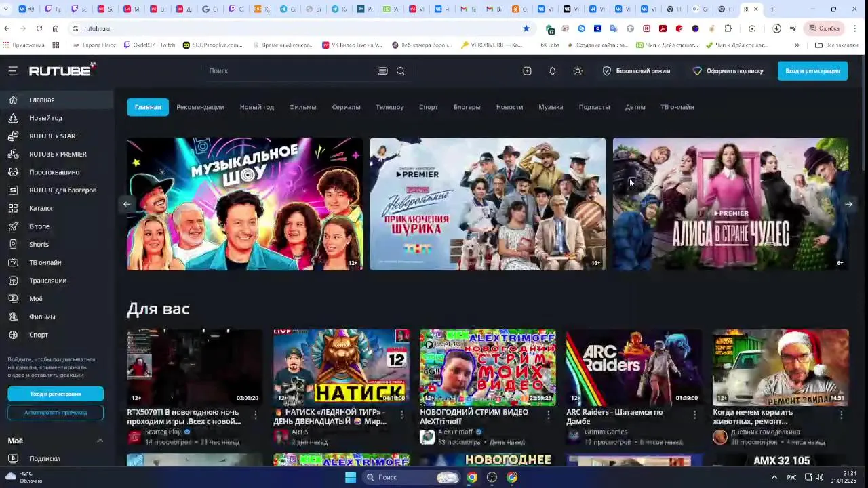Screen dimensions: 868x488
Task: Click Вход и регистрация in header
Action: pos(812,70)
